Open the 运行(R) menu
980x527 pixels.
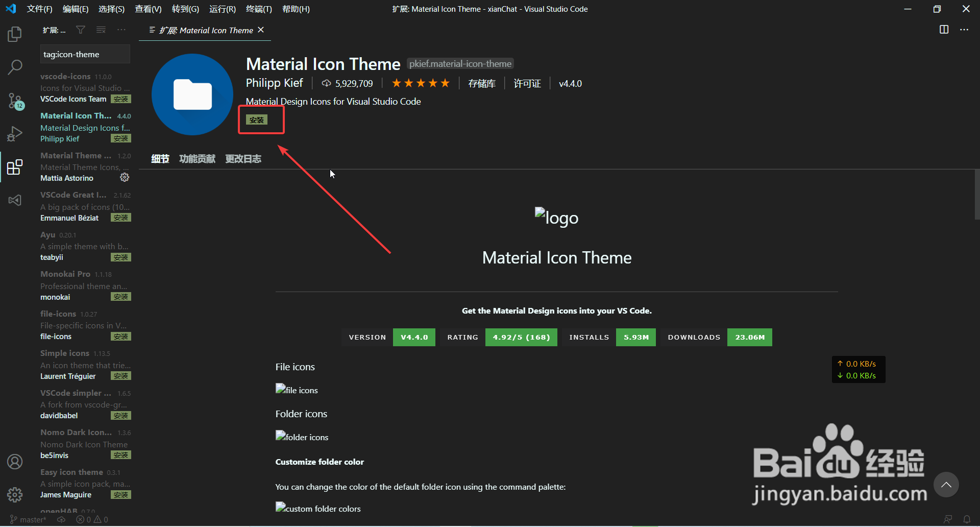coord(223,9)
